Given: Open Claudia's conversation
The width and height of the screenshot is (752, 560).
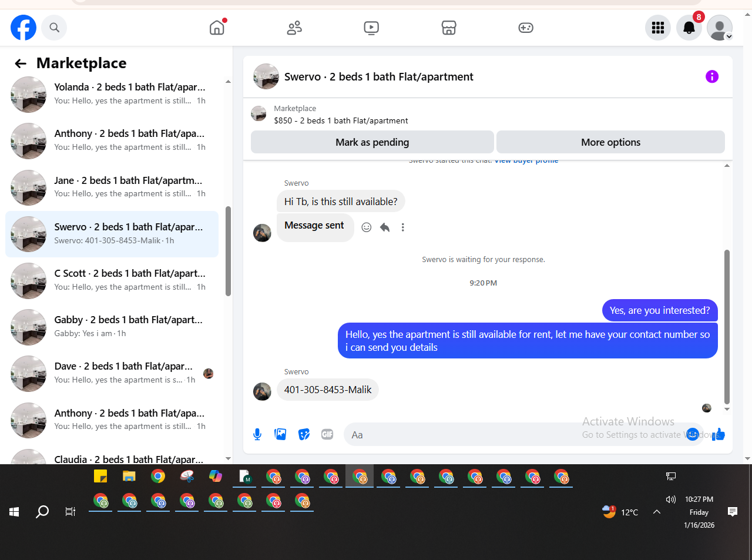Looking at the screenshot, I should 112,456.
